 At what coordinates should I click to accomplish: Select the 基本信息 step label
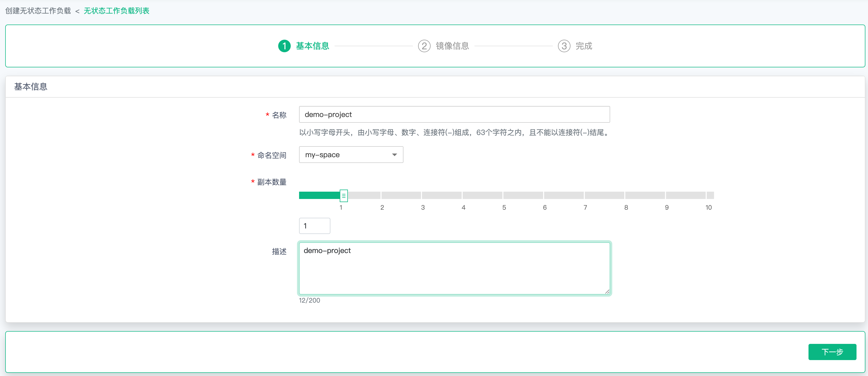(x=312, y=46)
